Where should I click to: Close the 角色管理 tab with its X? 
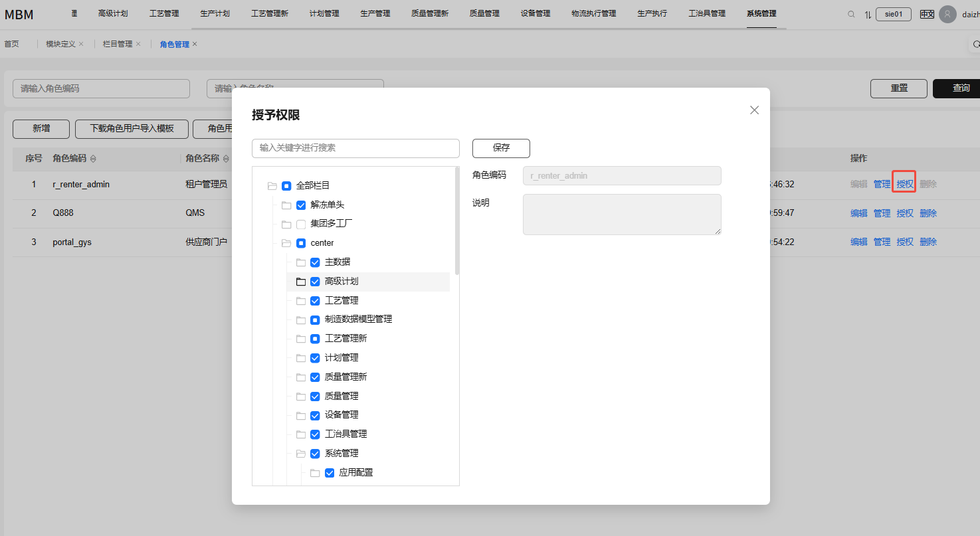195,44
